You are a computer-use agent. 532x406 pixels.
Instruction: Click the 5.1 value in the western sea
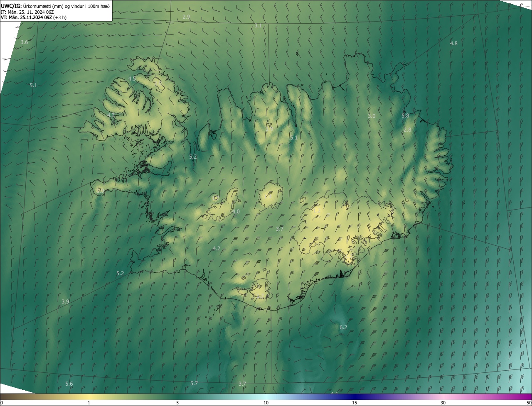33,86
